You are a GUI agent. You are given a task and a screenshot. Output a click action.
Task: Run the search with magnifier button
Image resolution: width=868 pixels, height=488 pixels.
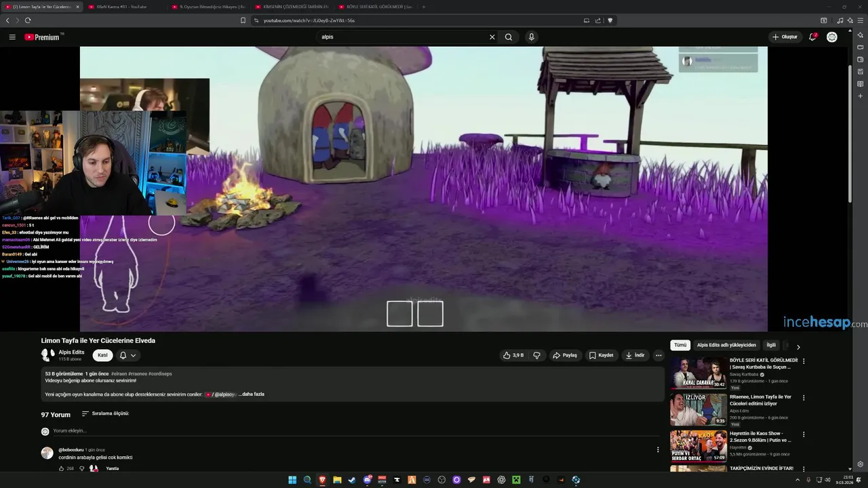tap(509, 37)
